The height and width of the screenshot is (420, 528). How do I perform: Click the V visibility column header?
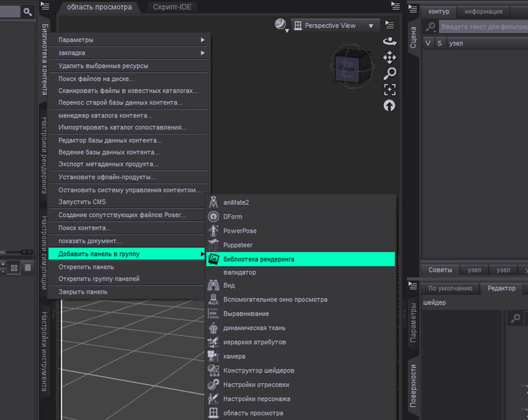point(428,43)
